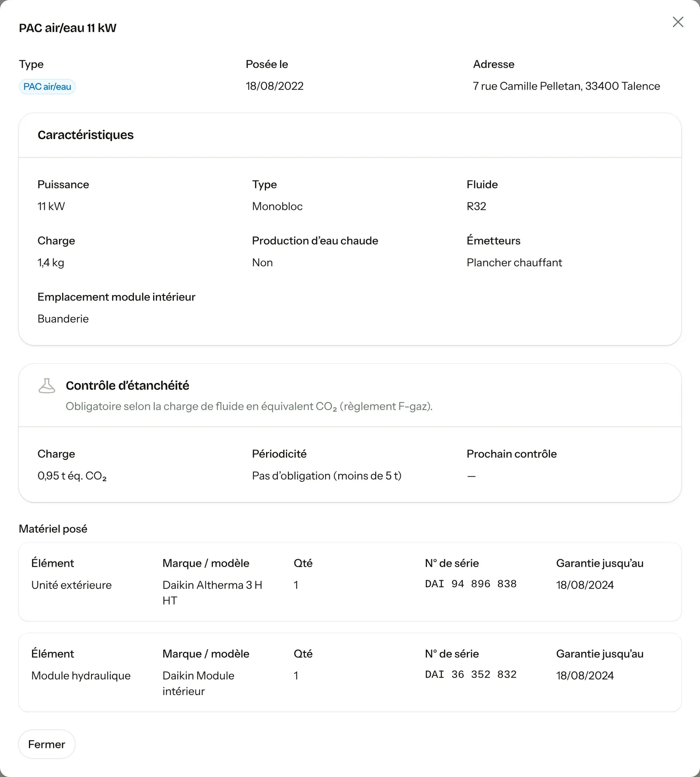
Task: Select the Buanderie location value
Action: [63, 319]
